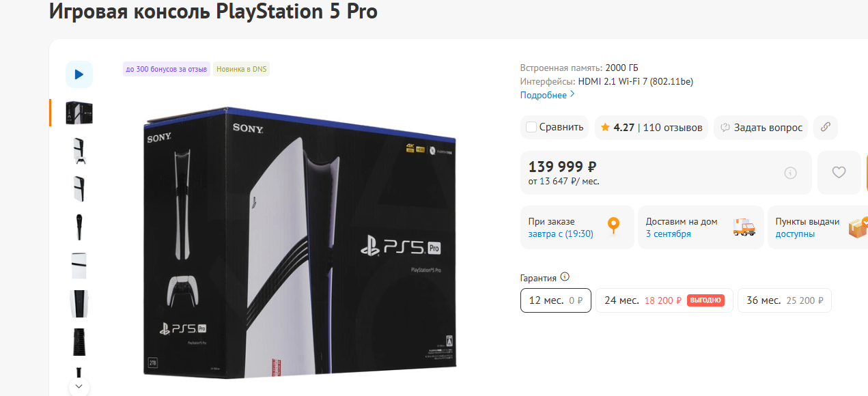This screenshot has height=396, width=868.
Task: Click the pickup points box icon
Action: tap(858, 227)
